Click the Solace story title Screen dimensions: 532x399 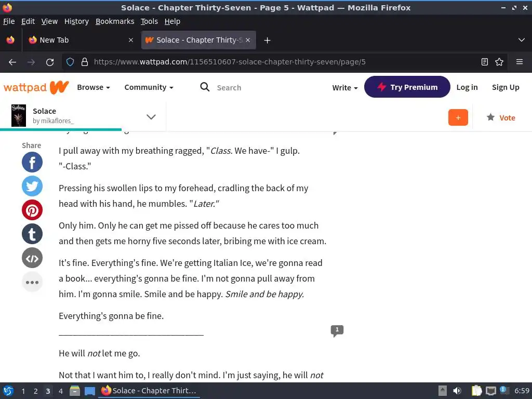point(45,111)
